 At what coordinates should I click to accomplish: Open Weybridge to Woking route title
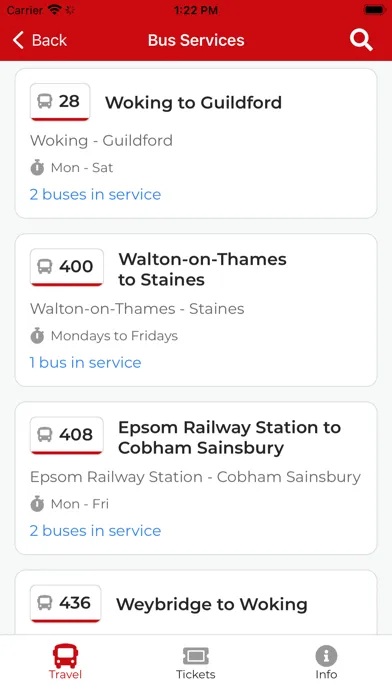pyautogui.click(x=212, y=605)
